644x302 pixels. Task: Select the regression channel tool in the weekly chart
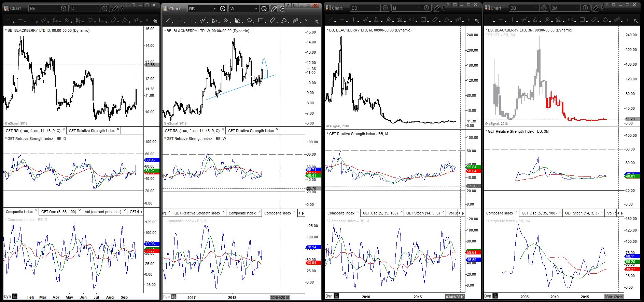pyautogui.click(x=296, y=21)
